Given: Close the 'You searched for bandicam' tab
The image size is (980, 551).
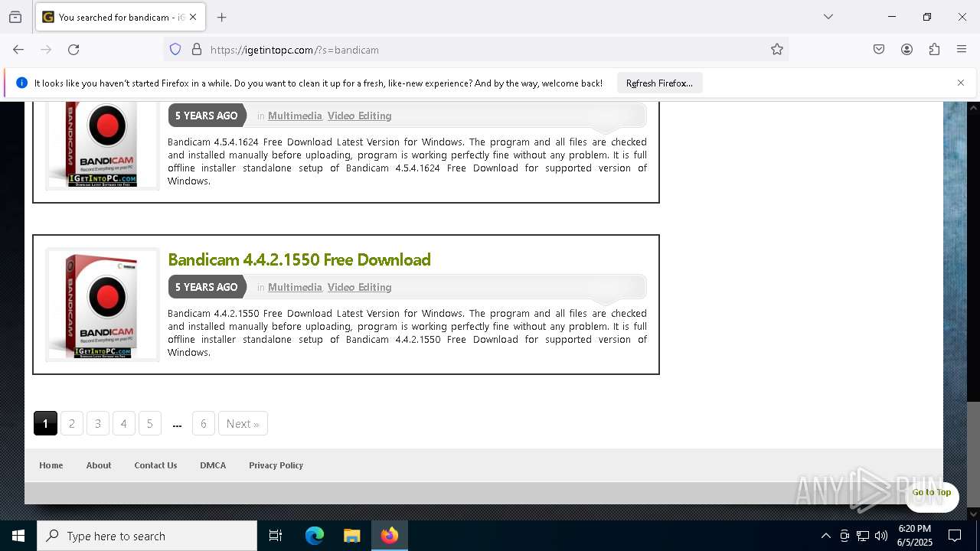Looking at the screenshot, I should tap(193, 17).
